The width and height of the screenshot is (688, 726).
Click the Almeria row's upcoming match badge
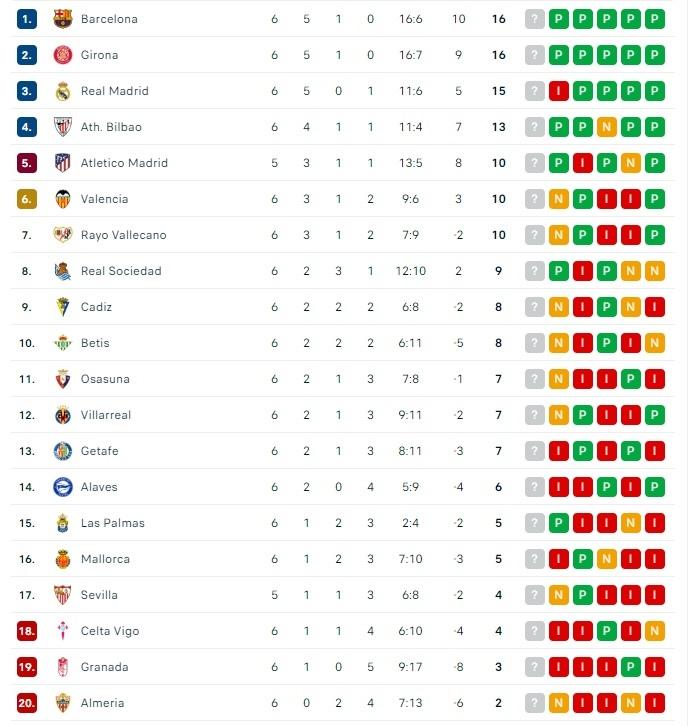coord(535,703)
